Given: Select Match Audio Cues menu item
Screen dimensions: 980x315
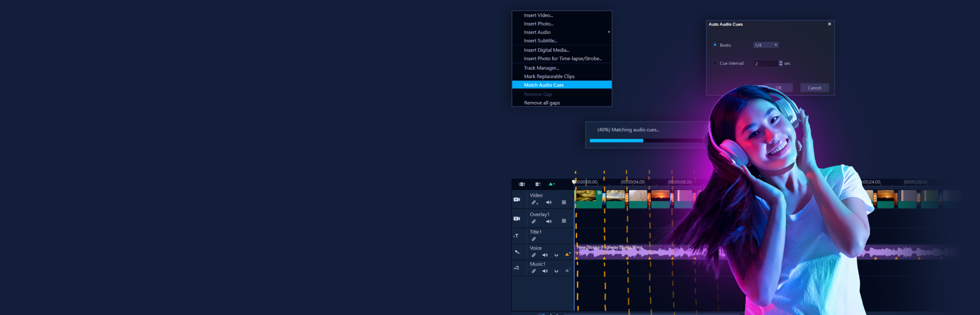Looking at the screenshot, I should (x=562, y=85).
